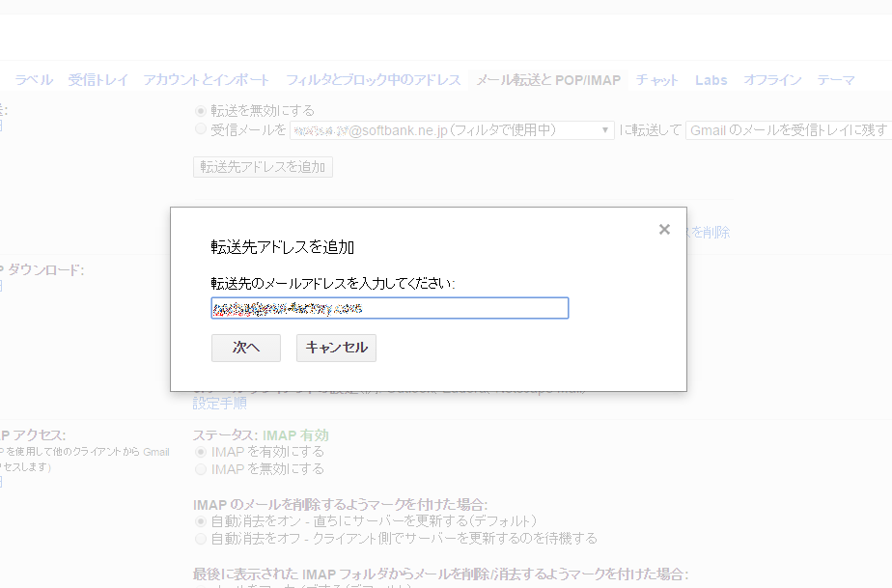Open the 設定手順 link
The image size is (892, 588).
(221, 403)
